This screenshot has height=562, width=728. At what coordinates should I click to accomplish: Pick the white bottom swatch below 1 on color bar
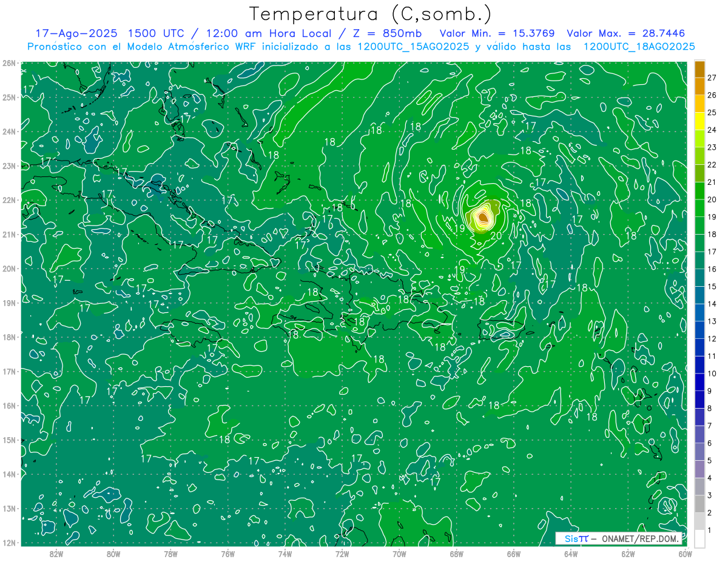pos(700,538)
